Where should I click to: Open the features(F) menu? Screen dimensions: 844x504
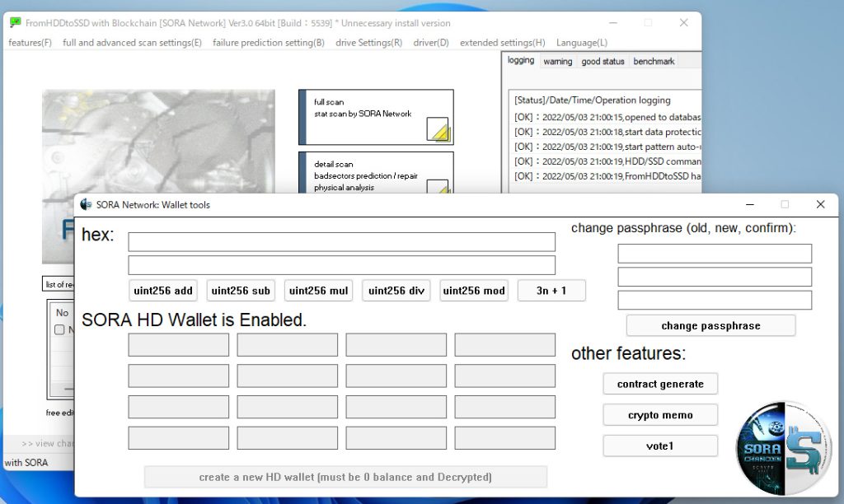point(30,43)
